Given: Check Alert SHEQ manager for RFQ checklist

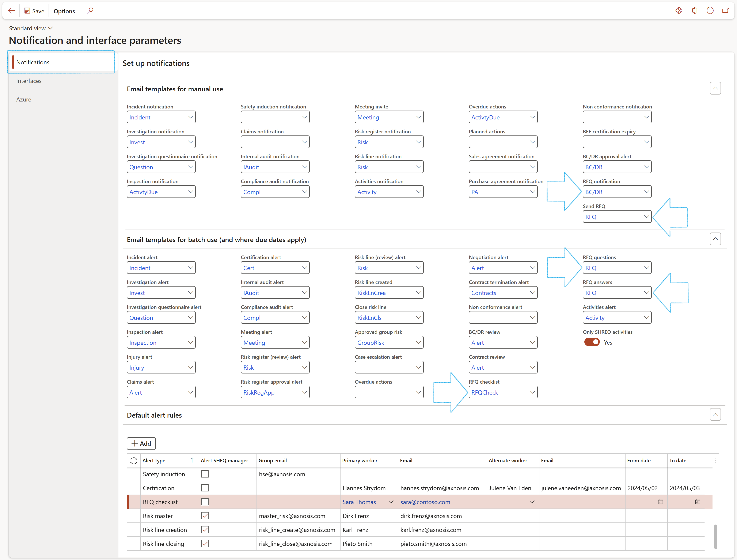Looking at the screenshot, I should (x=205, y=502).
